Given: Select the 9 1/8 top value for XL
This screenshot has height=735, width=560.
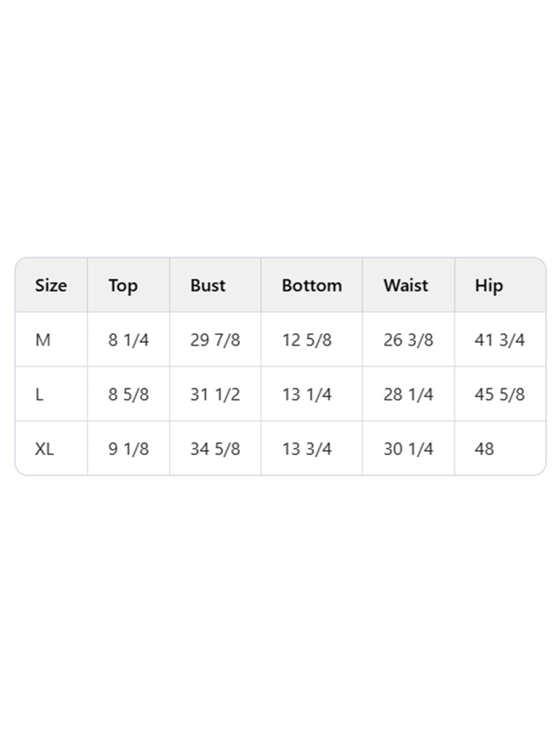Looking at the screenshot, I should tap(129, 449).
